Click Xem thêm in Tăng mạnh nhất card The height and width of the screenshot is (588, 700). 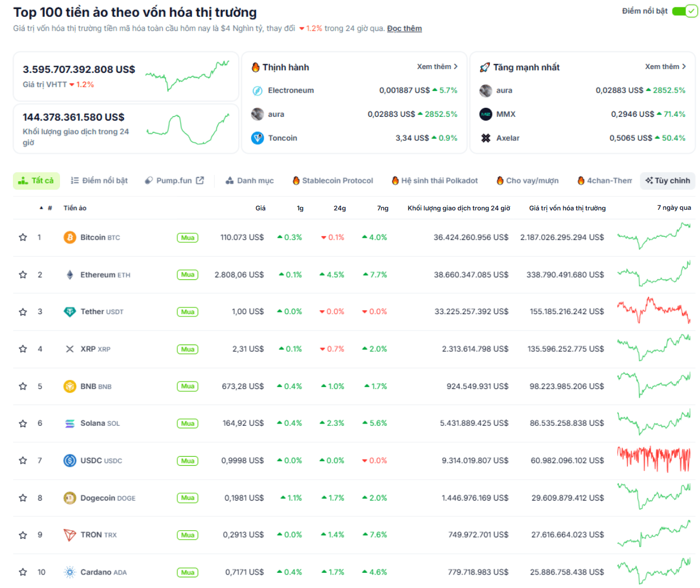(x=666, y=67)
